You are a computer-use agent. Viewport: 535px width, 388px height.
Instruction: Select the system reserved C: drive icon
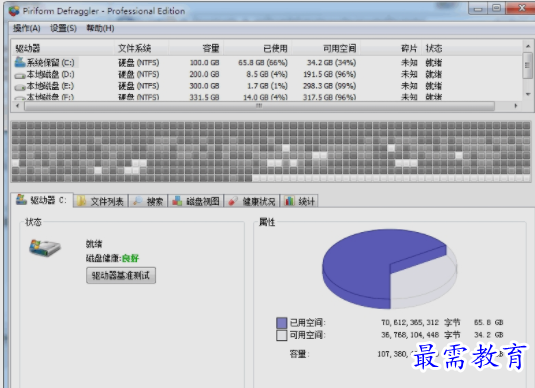pyautogui.click(x=20, y=62)
